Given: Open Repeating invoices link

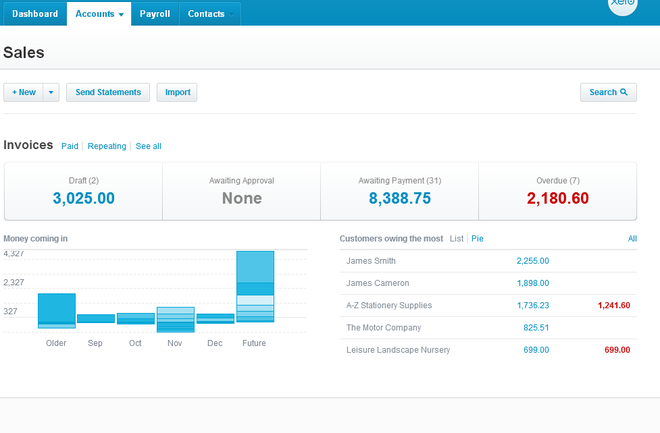Looking at the screenshot, I should (x=107, y=146).
